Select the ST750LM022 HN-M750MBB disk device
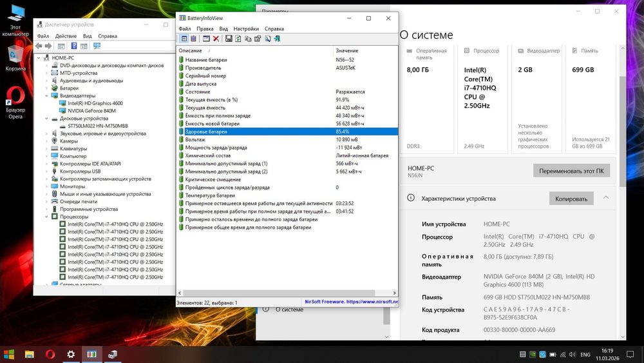Image resolution: width=644 pixels, height=363 pixels. tap(97, 126)
